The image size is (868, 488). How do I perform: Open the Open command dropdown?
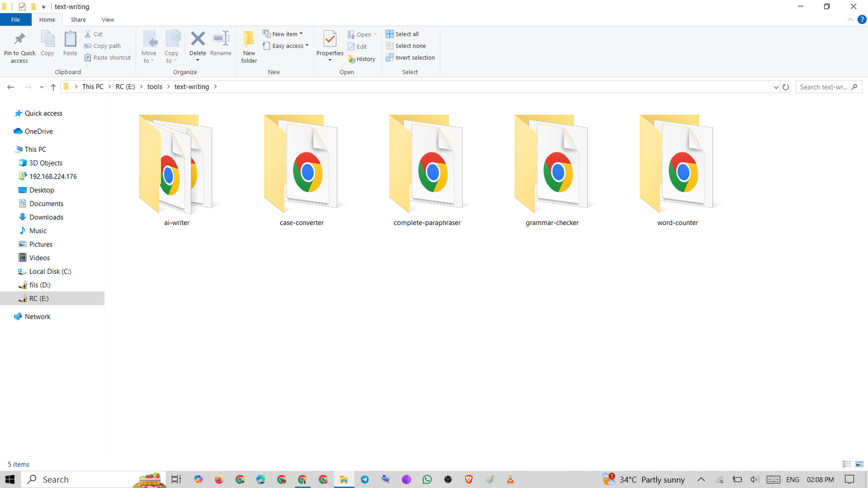tap(375, 34)
